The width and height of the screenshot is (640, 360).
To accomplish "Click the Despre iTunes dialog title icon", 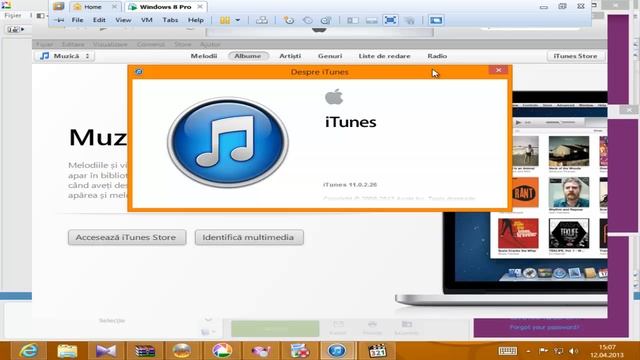I will pos(139,72).
